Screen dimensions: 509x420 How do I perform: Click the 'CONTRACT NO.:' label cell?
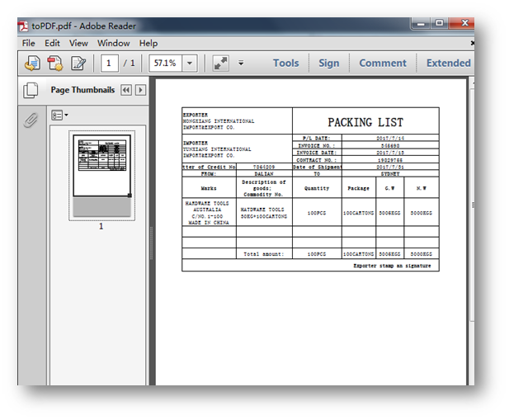317,160
